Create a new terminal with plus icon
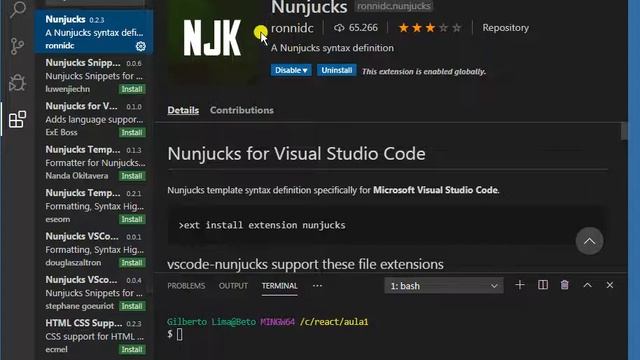 (x=520, y=285)
